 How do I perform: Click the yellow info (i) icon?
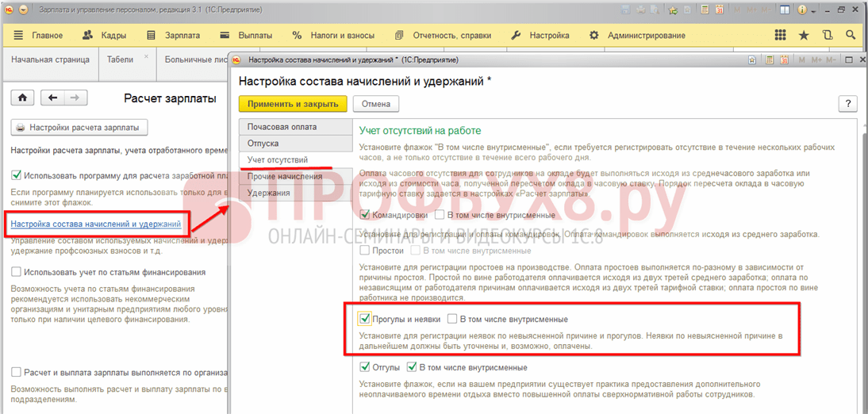[802, 10]
